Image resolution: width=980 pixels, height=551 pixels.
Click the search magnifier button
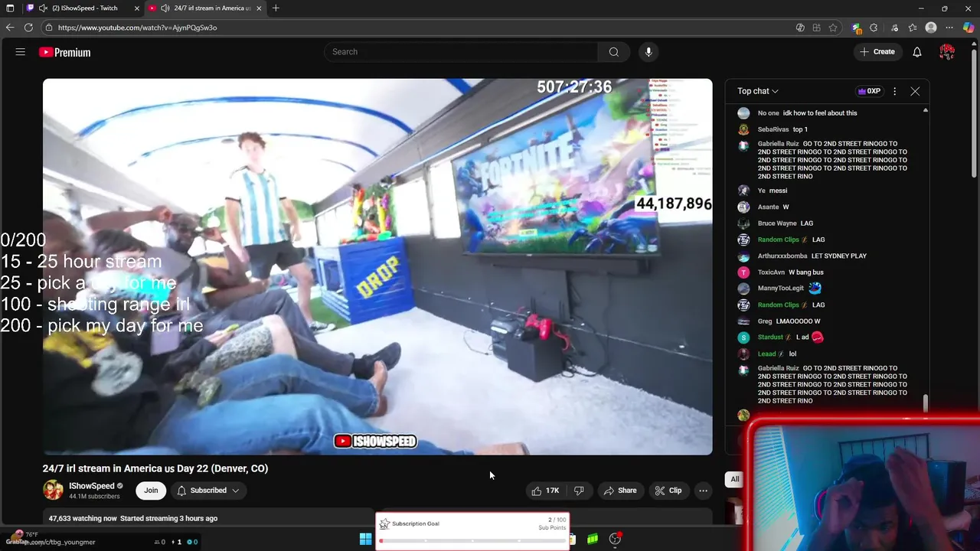613,52
